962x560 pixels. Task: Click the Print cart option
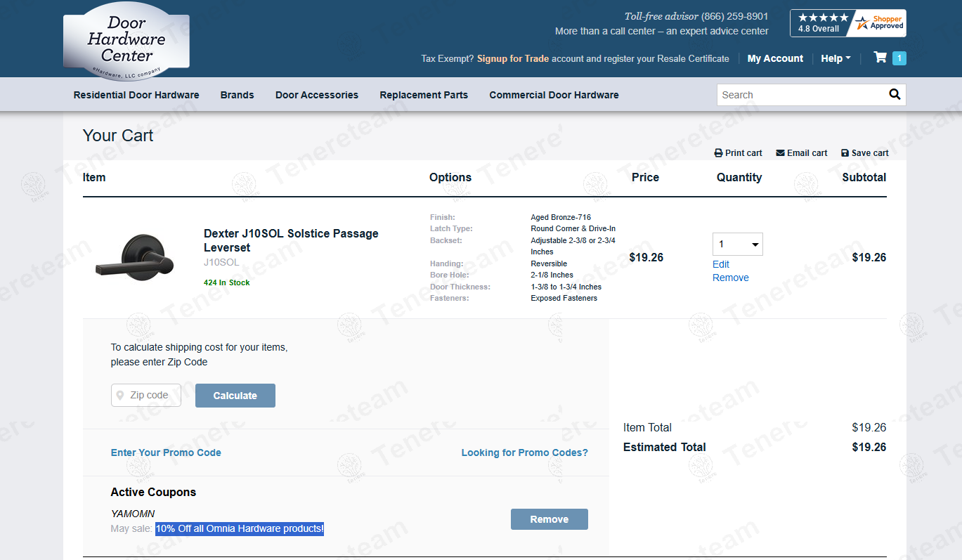pos(738,153)
